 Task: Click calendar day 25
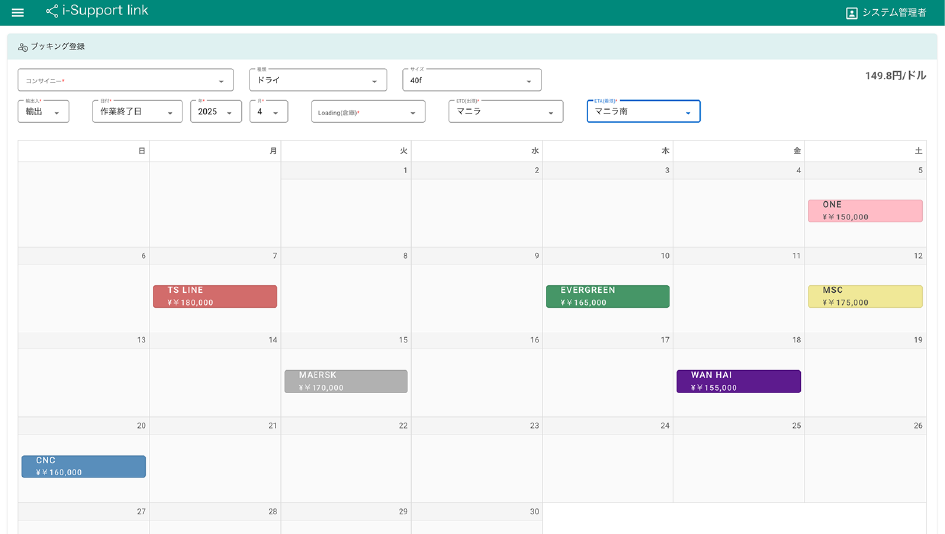739,460
